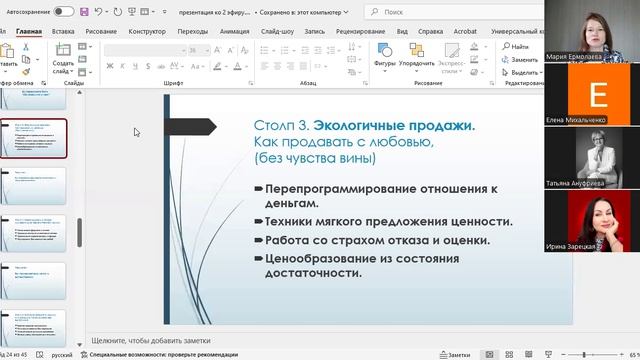The height and width of the screenshot is (360, 640).
Task: Click Создать слайд button
Action: (63, 58)
